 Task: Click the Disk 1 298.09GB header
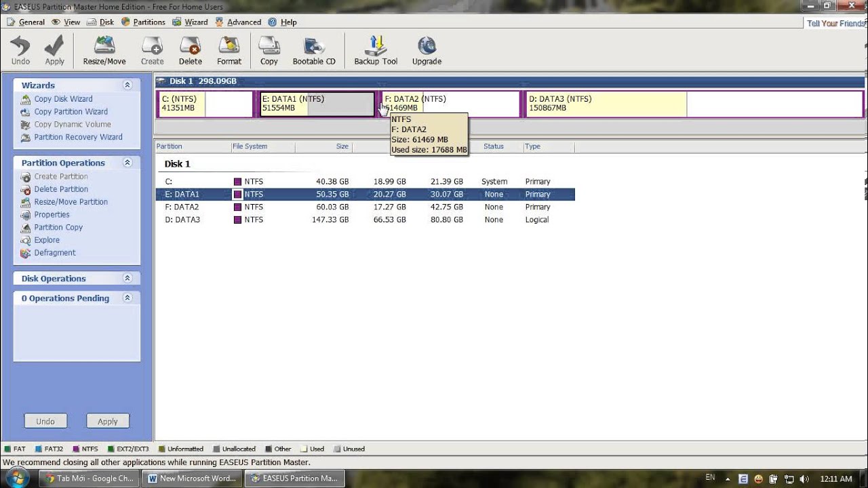[x=203, y=81]
